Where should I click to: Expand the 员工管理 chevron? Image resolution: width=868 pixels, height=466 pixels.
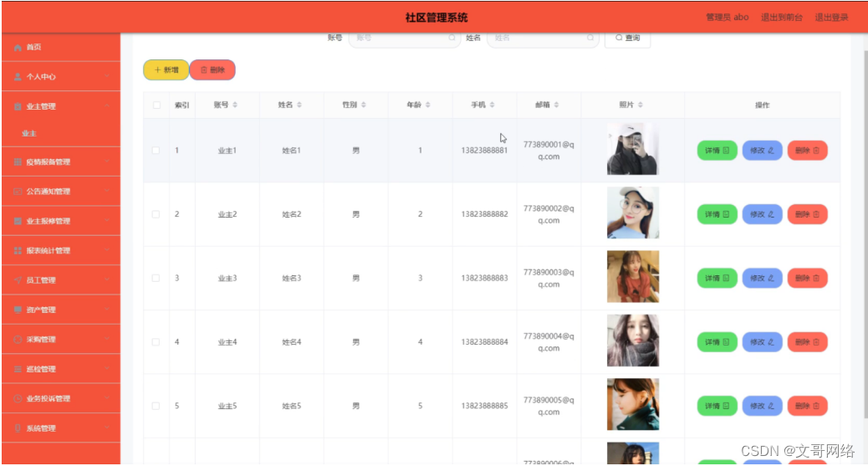click(107, 279)
